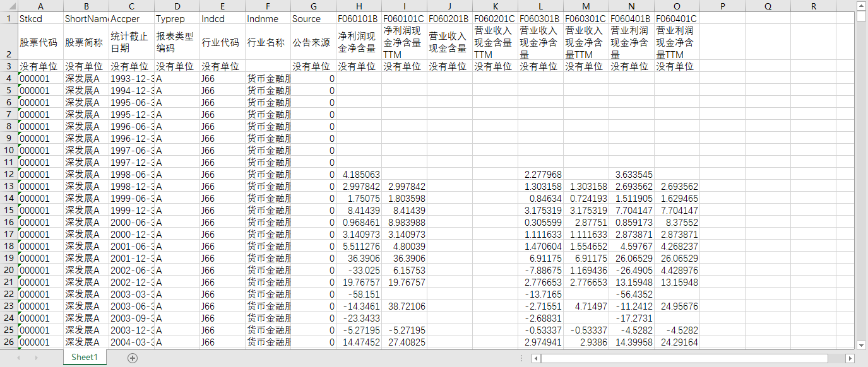The width and height of the screenshot is (868, 367).
Task: Select column P header
Action: click(722, 6)
